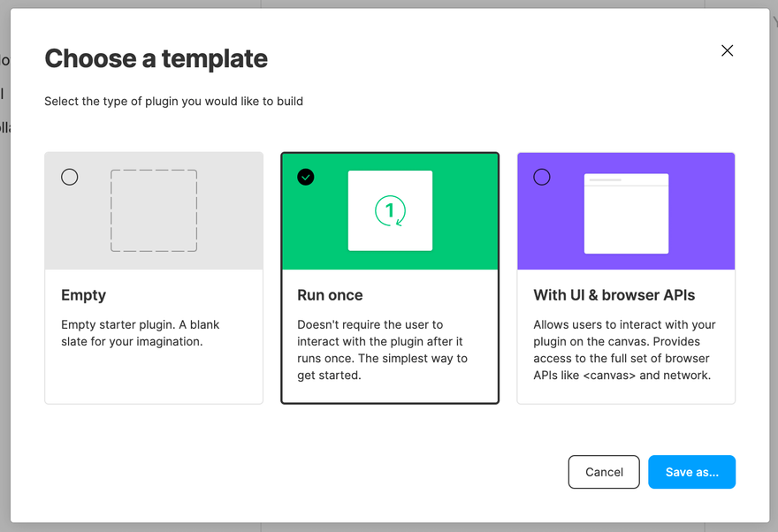Close the Choose a template dialog
Screen dimensions: 778x532
coord(728,50)
